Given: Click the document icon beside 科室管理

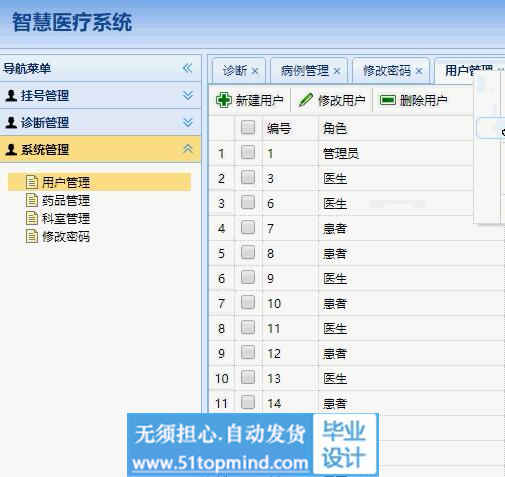Looking at the screenshot, I should pyautogui.click(x=32, y=218).
